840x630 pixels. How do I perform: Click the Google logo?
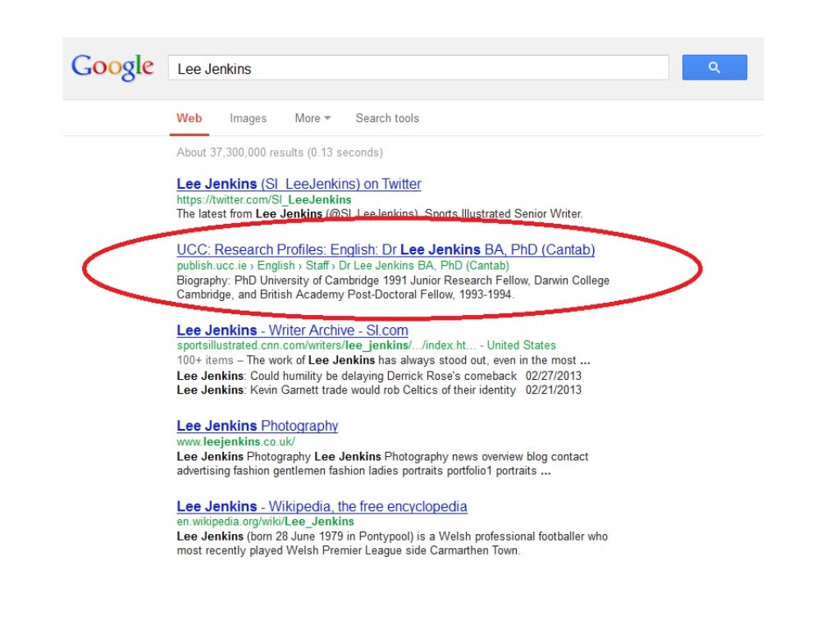pos(112,67)
